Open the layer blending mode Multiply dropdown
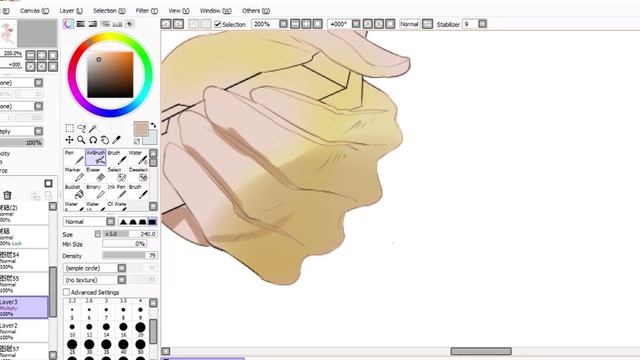 coord(38,131)
